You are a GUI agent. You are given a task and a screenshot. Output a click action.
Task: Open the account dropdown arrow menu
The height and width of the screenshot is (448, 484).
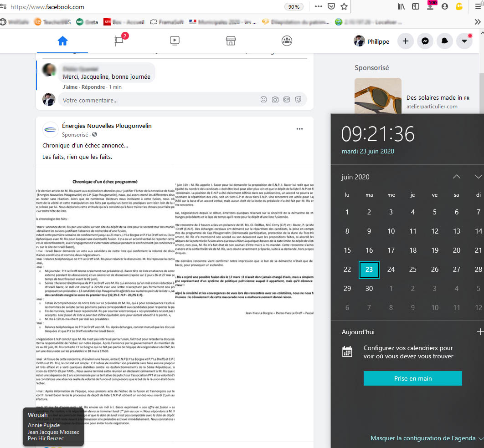point(464,41)
